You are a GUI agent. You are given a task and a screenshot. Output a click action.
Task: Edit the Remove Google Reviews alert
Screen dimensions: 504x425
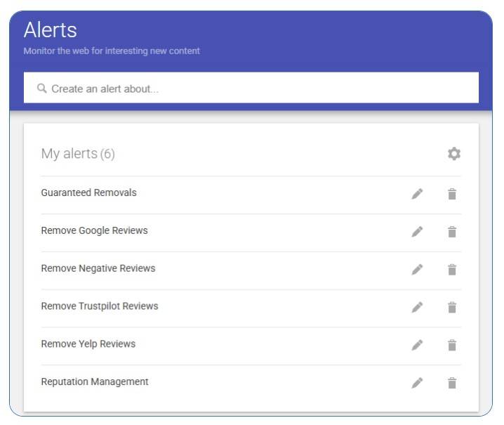417,232
